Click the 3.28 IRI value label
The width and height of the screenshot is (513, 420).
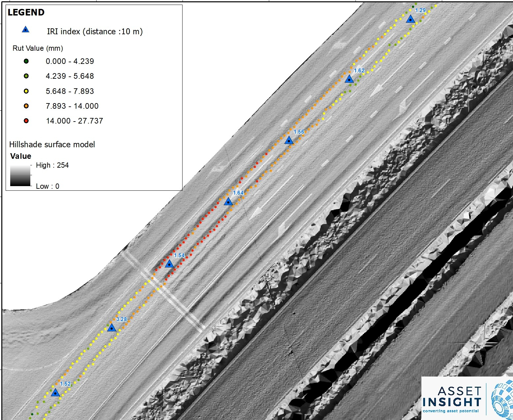122,320
